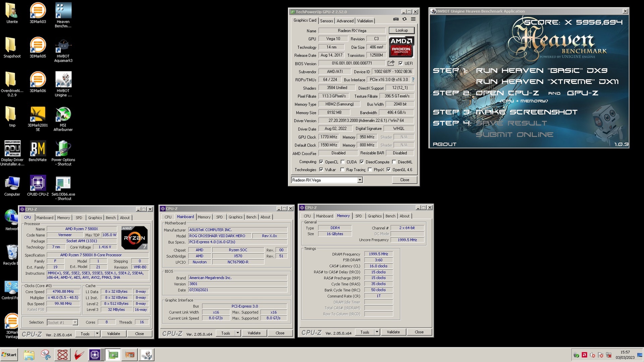Open About tab in first CPU-Z window
The image size is (644, 362).
tap(125, 218)
